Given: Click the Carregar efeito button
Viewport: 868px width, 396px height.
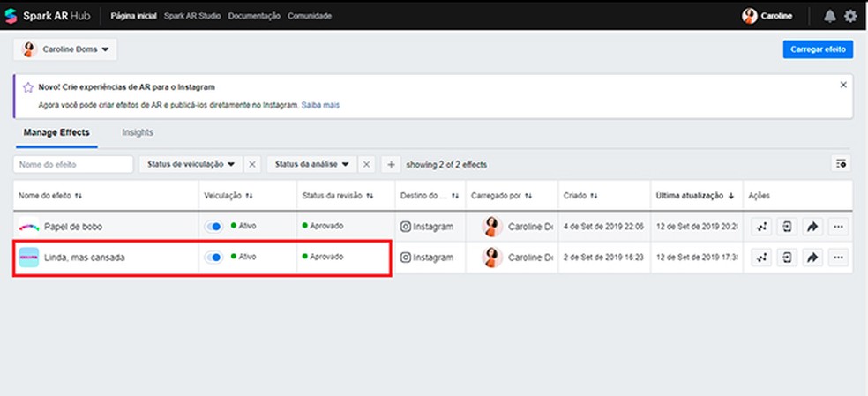Looking at the screenshot, I should click(818, 49).
